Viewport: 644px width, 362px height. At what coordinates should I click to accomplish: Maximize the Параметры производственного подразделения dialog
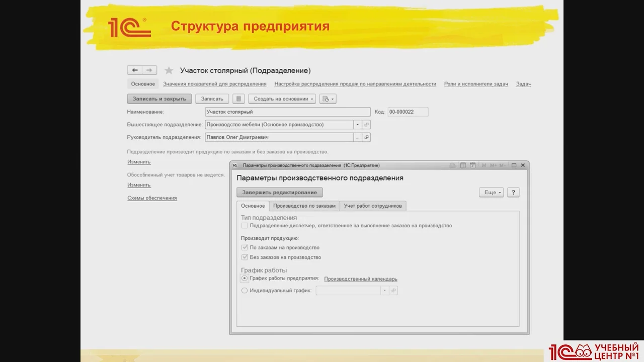pyautogui.click(x=514, y=165)
